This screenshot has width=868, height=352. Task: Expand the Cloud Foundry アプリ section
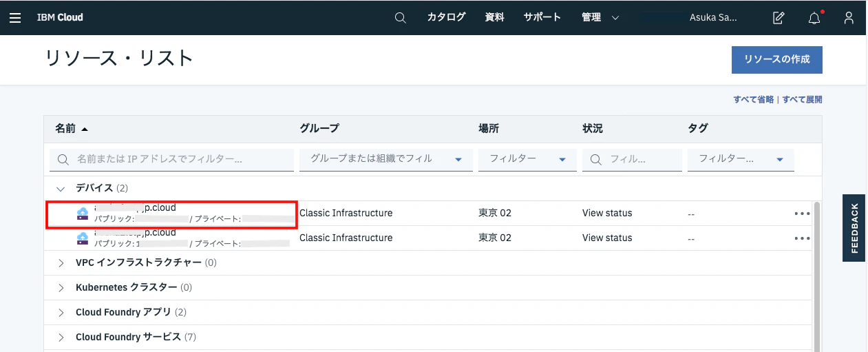coord(61,313)
